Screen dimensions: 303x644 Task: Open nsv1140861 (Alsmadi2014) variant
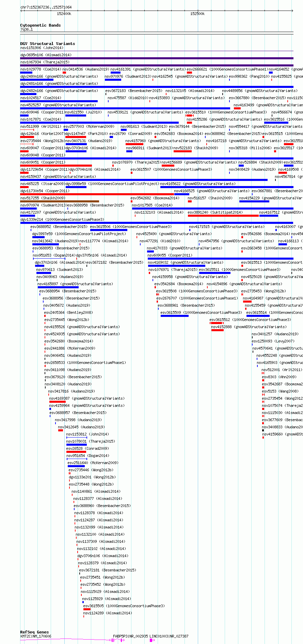pyautogui.click(x=96, y=491)
